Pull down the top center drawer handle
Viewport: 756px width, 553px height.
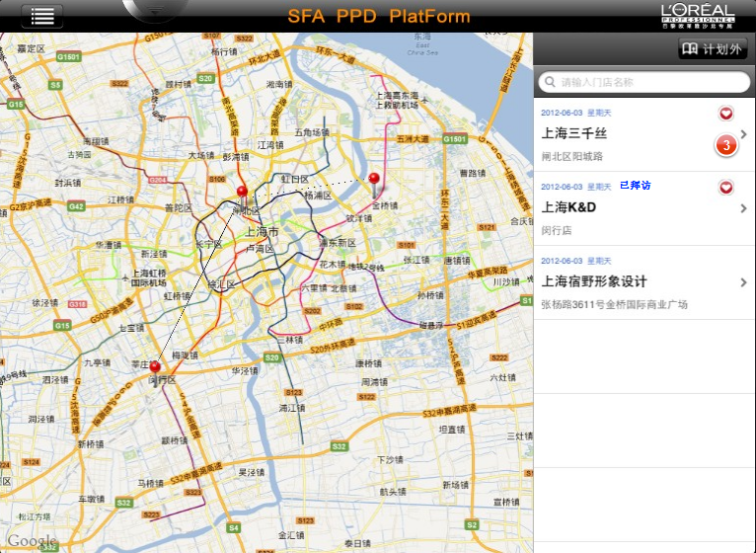tap(156, 10)
